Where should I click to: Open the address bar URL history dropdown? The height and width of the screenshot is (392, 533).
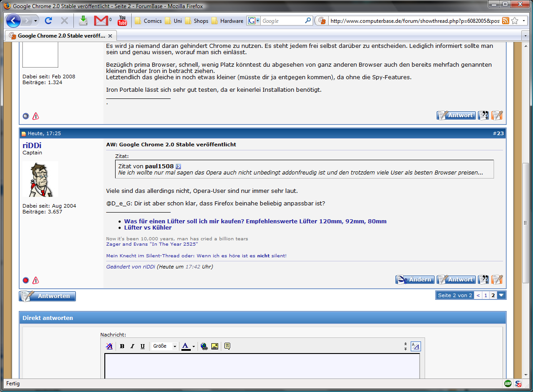[x=524, y=21]
